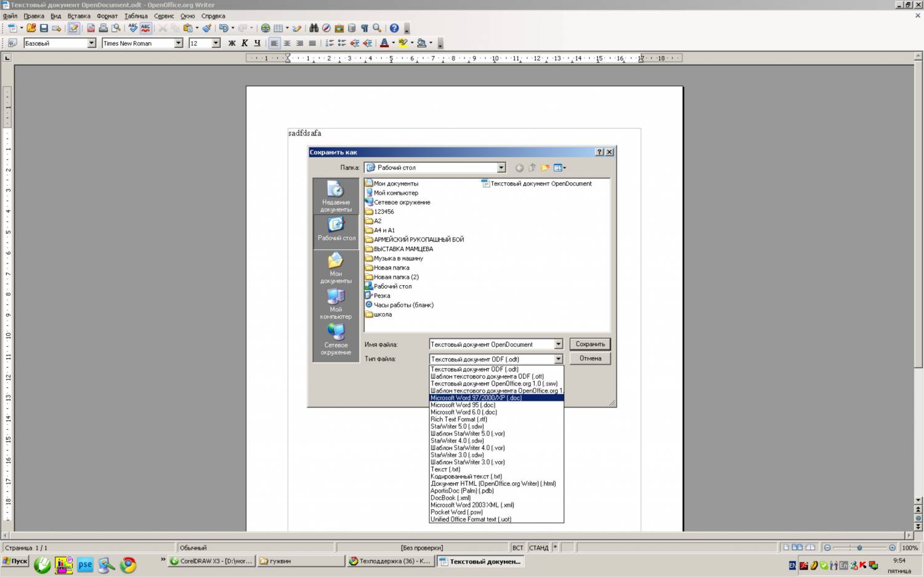
Task: Open Data Sources toolbar icon
Action: (x=352, y=28)
